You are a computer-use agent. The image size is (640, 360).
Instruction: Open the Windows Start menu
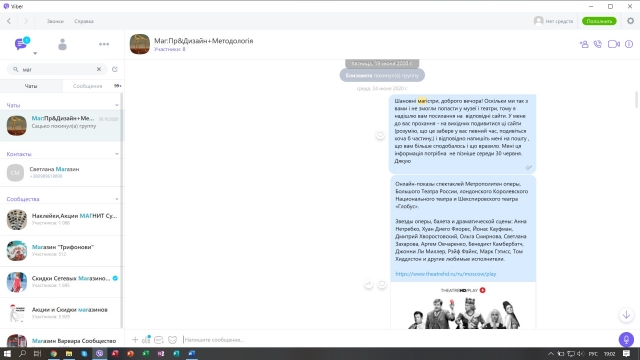tap(7, 353)
